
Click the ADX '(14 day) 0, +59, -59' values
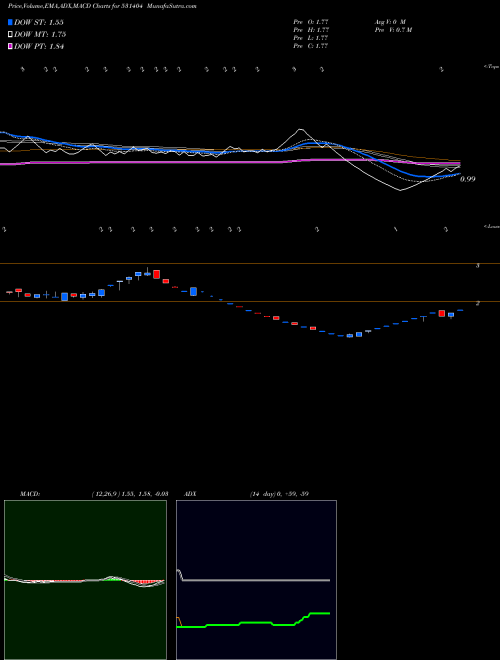tap(279, 494)
